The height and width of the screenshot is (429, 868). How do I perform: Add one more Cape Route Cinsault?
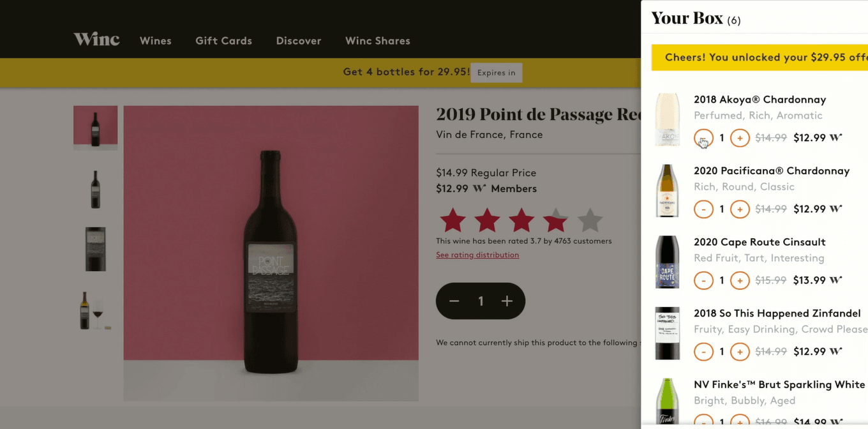coord(740,280)
